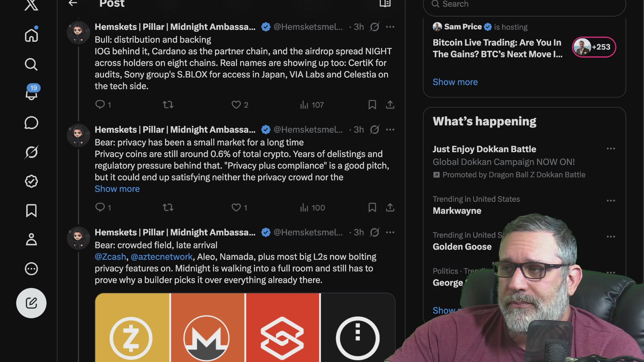Open the Home icon in sidebar
The height and width of the screenshot is (362, 644).
[31, 35]
